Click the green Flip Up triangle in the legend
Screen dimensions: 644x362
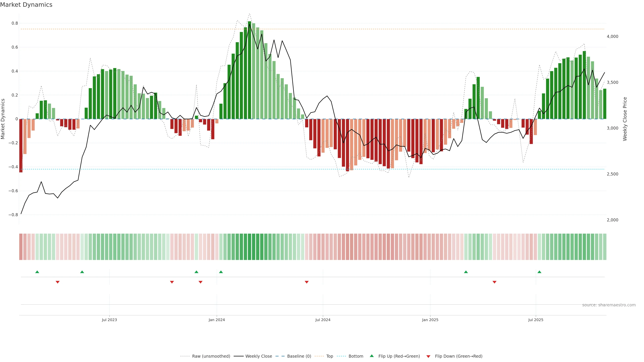(372, 356)
